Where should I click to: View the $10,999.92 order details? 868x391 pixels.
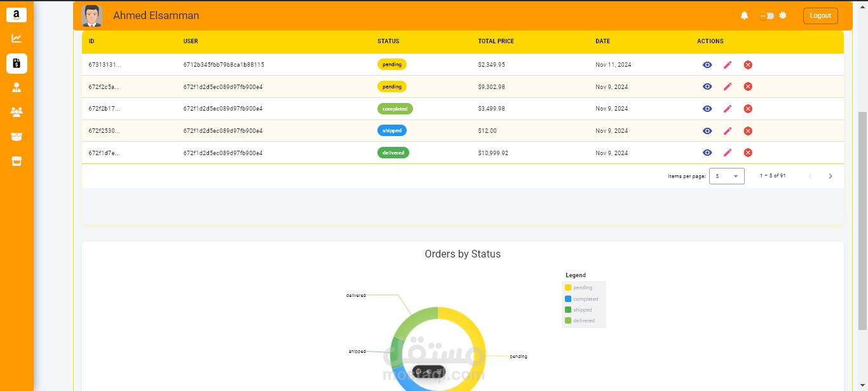707,153
